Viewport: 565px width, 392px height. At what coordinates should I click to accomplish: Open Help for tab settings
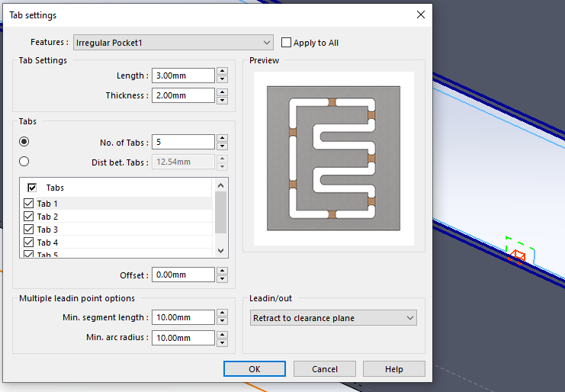click(x=393, y=369)
